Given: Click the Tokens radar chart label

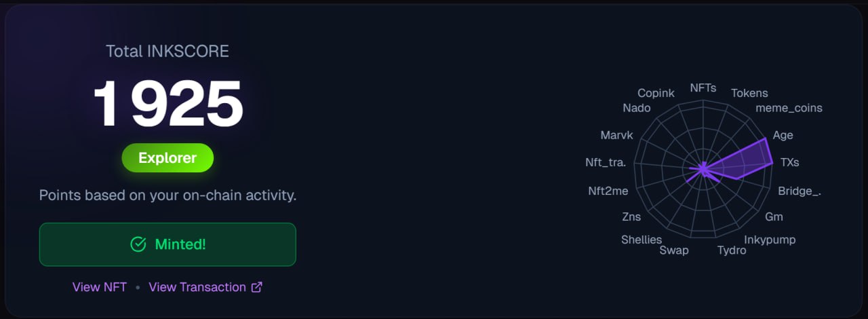Looking at the screenshot, I should click(x=749, y=93).
